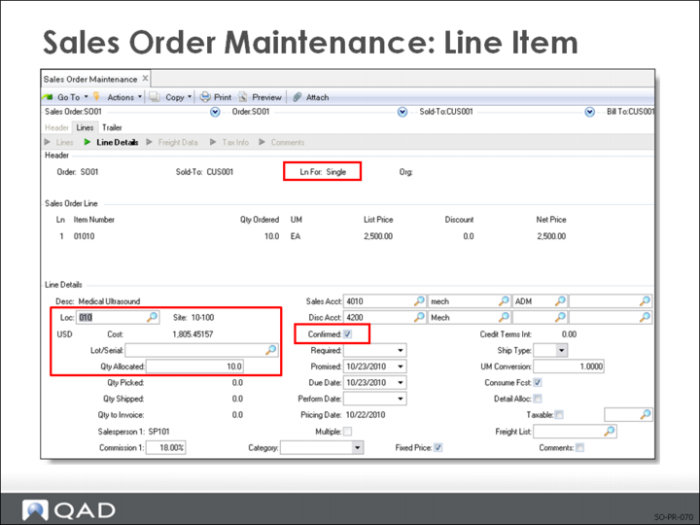Switch to the Lines tab
The width and height of the screenshot is (700, 525).
click(x=84, y=128)
